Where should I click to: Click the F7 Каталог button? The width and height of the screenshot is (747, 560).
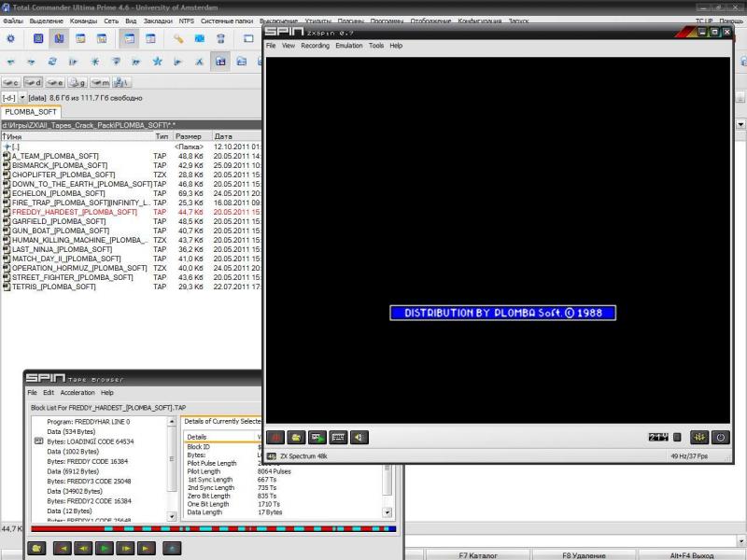point(476,555)
